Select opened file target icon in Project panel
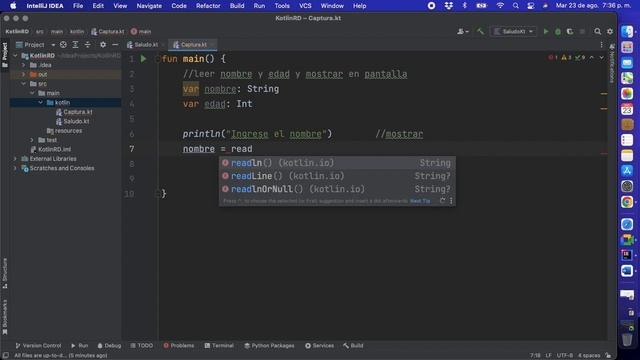 point(63,44)
